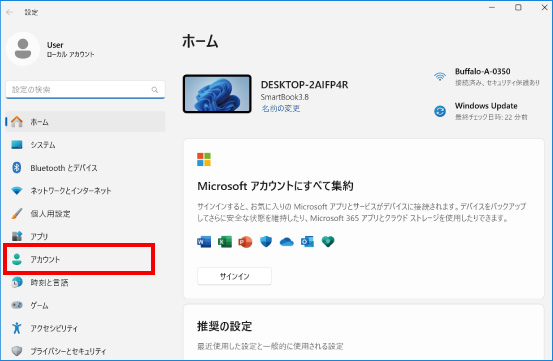553x361 pixels.
Task: Minimize the Settings window
Action: pyautogui.click(x=492, y=7)
